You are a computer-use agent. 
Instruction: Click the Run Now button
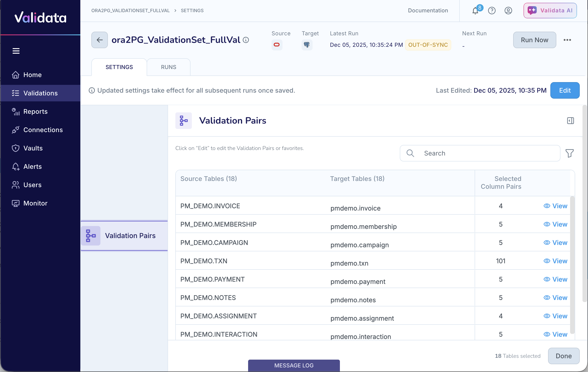(x=534, y=40)
